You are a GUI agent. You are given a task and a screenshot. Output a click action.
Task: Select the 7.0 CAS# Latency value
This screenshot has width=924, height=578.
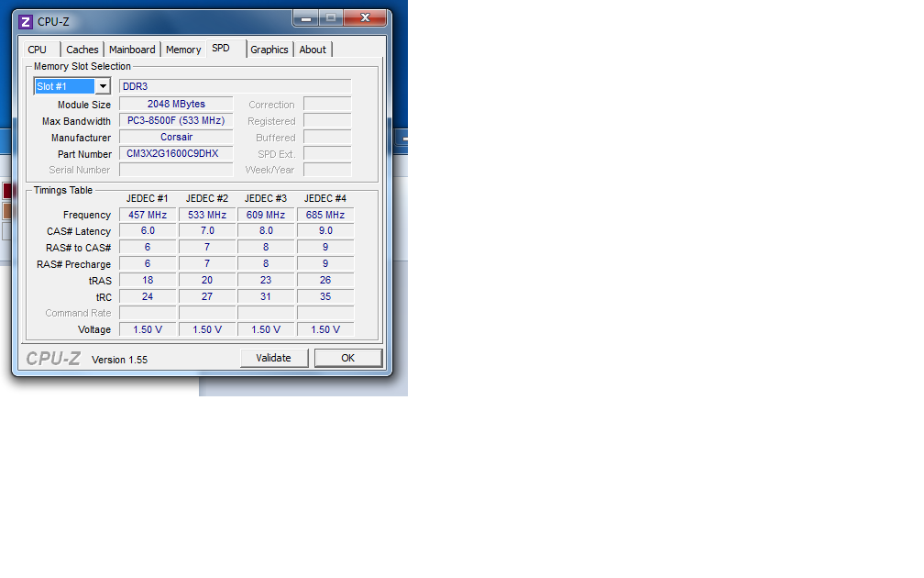click(207, 230)
